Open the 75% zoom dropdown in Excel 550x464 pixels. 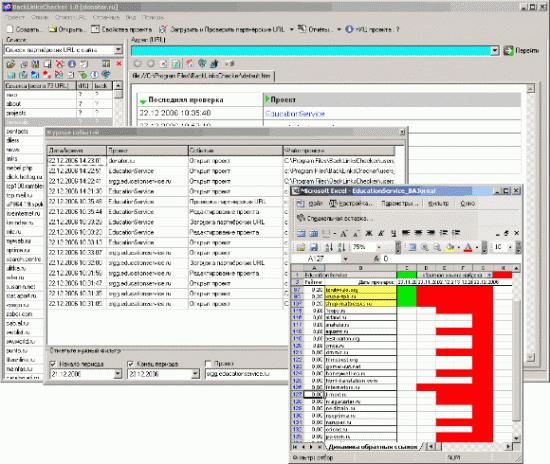coord(379,247)
